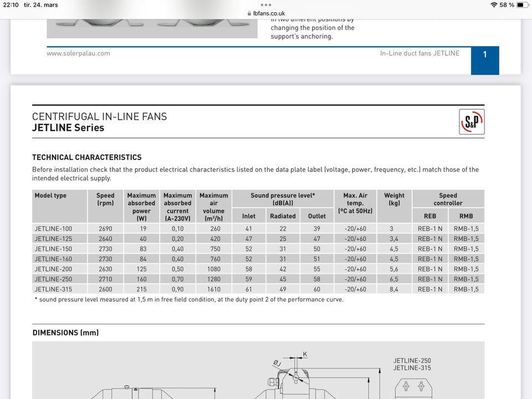Select the JETLINE-160 model cell
Image resolution: width=532 pixels, height=399 pixels.
(60, 259)
